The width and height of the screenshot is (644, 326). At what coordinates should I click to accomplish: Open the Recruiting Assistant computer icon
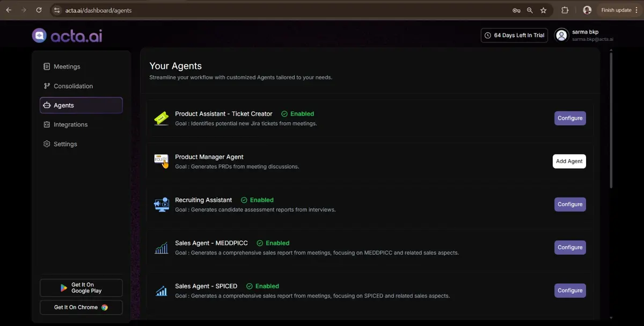click(161, 204)
